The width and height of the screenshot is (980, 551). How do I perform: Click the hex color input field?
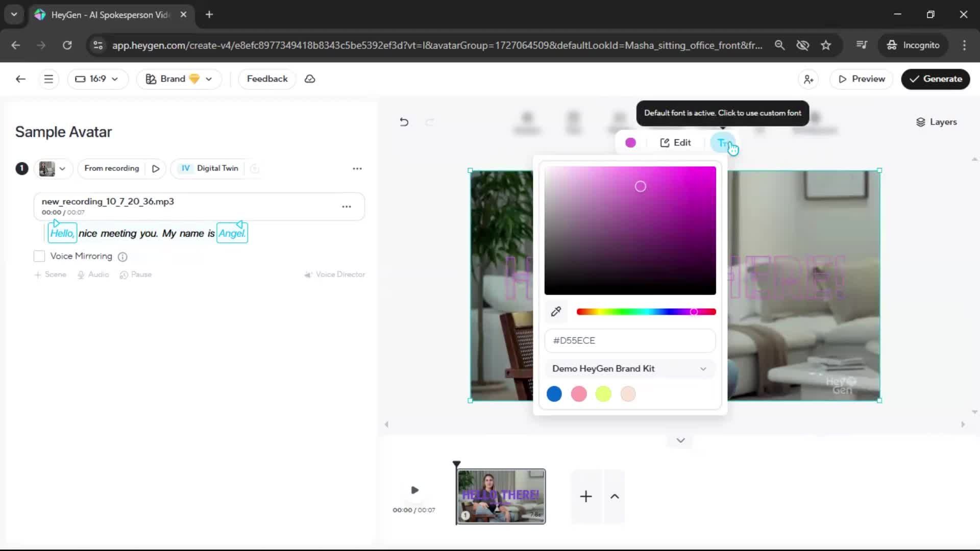tap(629, 340)
